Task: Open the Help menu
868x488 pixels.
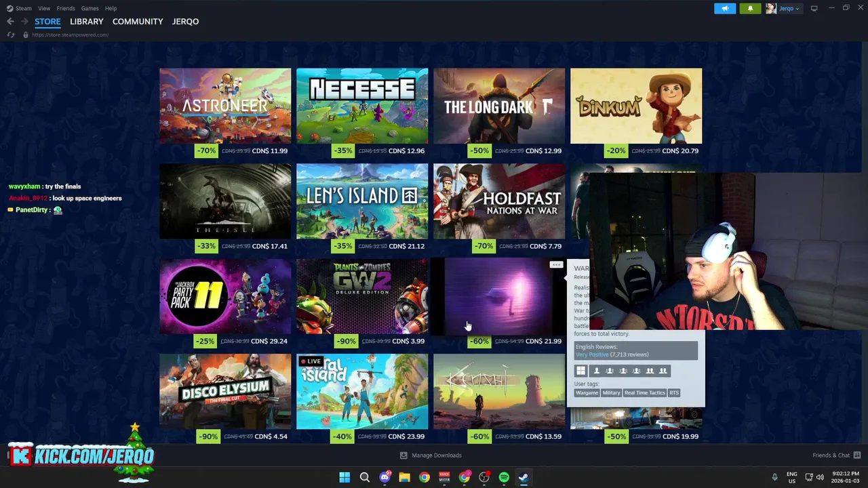Action: click(x=111, y=8)
